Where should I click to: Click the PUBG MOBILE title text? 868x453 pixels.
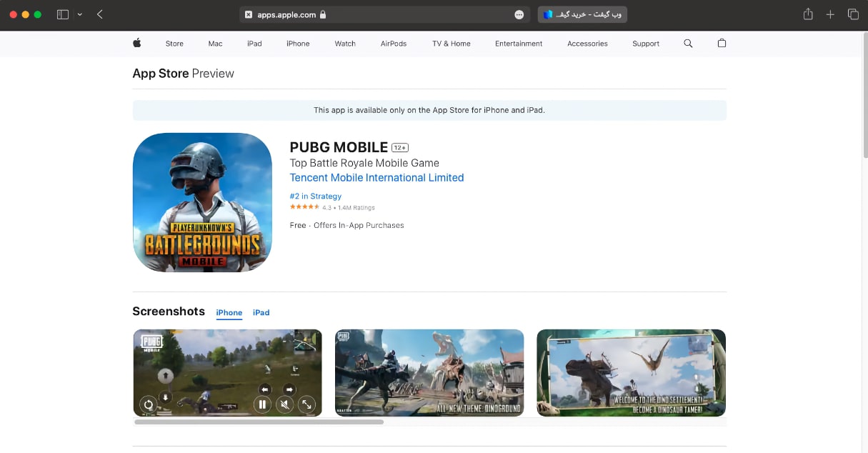339,147
